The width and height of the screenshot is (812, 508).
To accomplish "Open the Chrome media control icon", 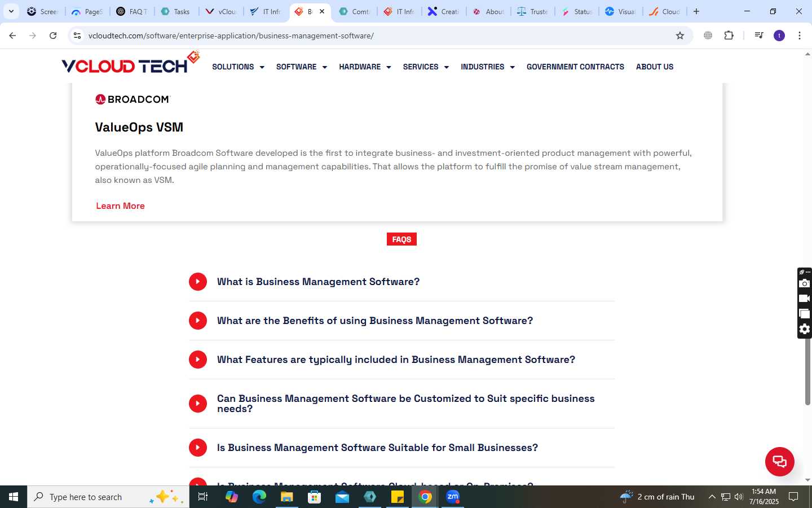I will pyautogui.click(x=759, y=36).
